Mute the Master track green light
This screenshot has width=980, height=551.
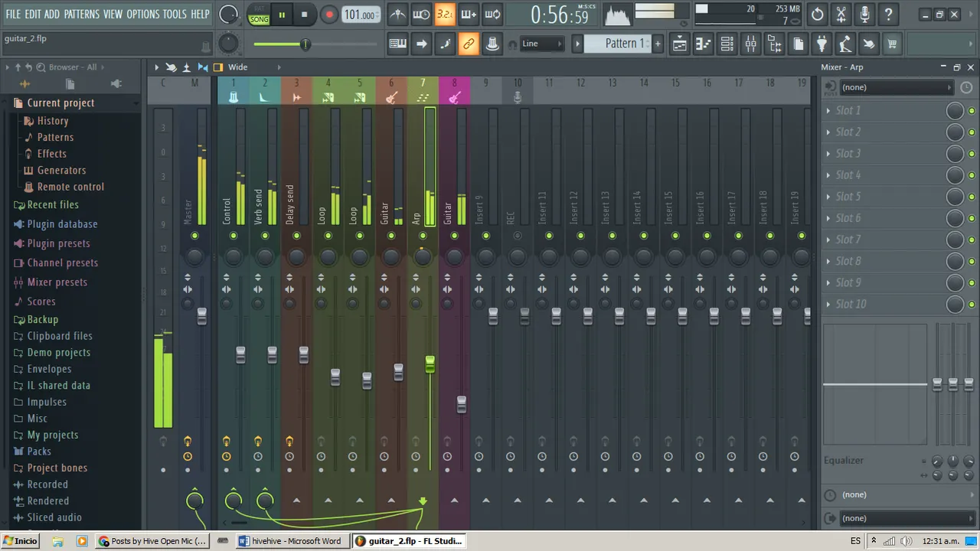point(194,236)
